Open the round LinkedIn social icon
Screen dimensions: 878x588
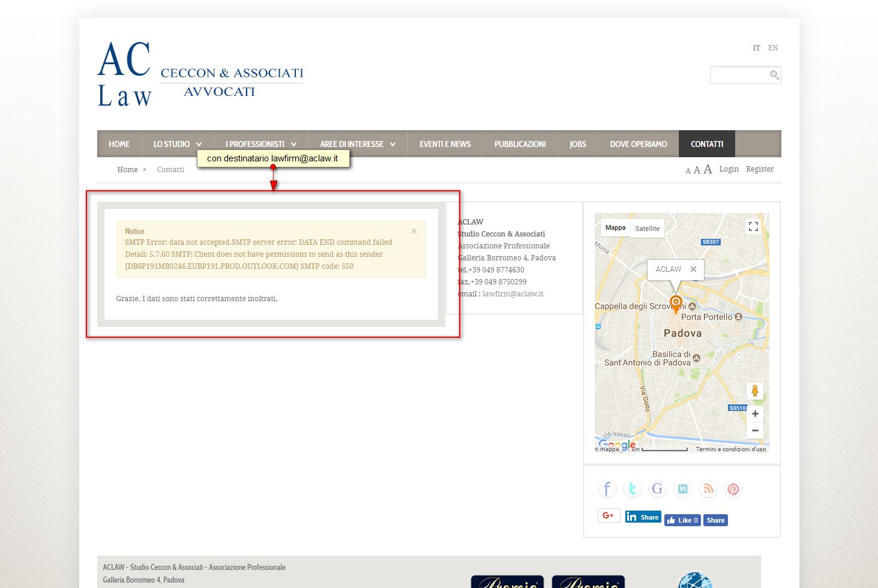[x=682, y=489]
